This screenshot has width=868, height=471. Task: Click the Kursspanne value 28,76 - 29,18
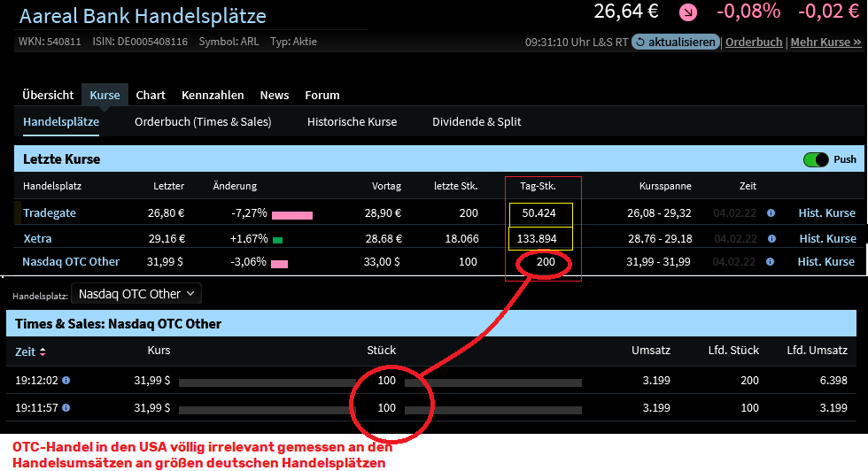(x=660, y=238)
